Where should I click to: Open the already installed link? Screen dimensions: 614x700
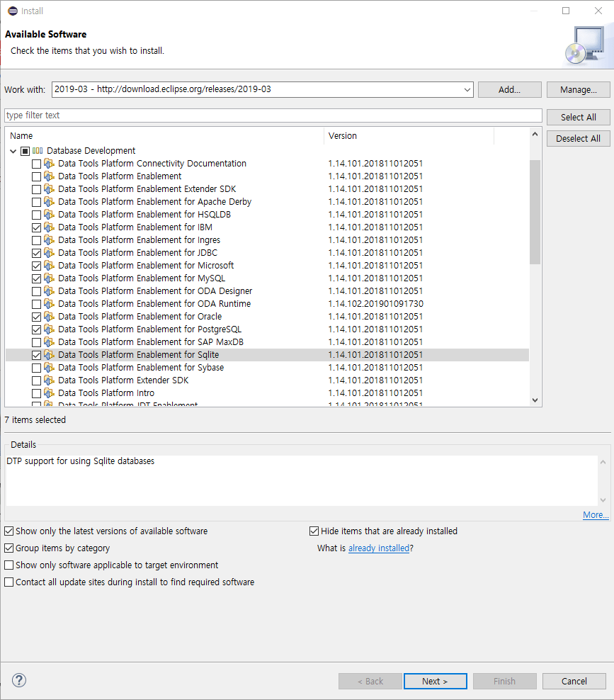point(378,548)
